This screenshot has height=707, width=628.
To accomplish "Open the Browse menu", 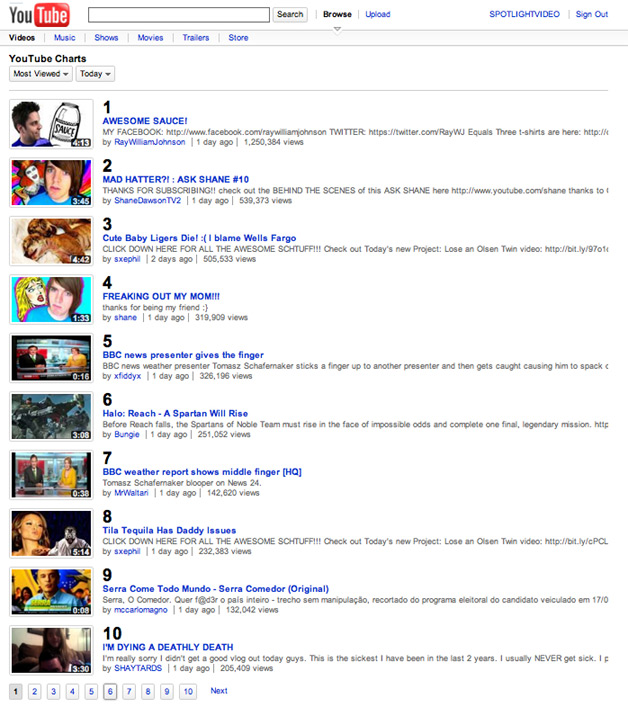I will (x=337, y=14).
